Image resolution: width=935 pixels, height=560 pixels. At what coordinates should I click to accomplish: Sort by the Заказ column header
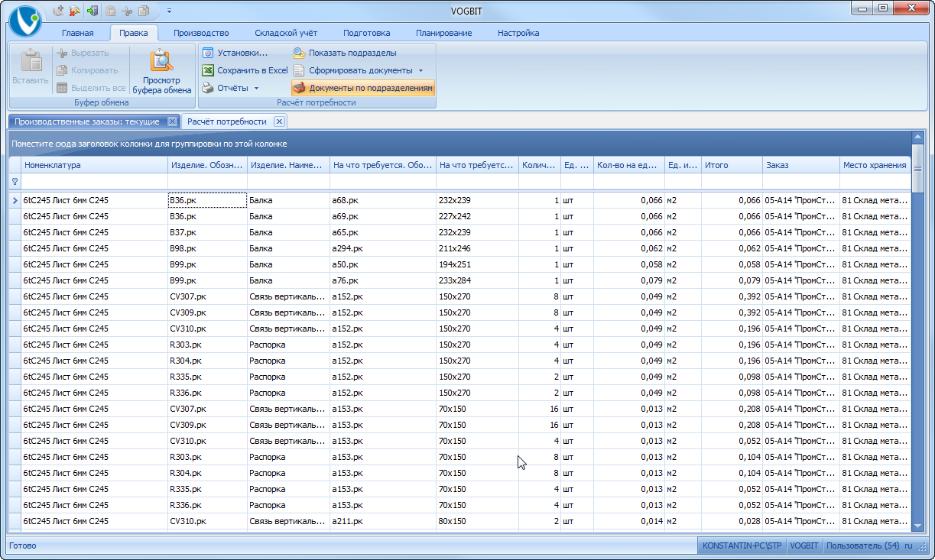(x=800, y=165)
